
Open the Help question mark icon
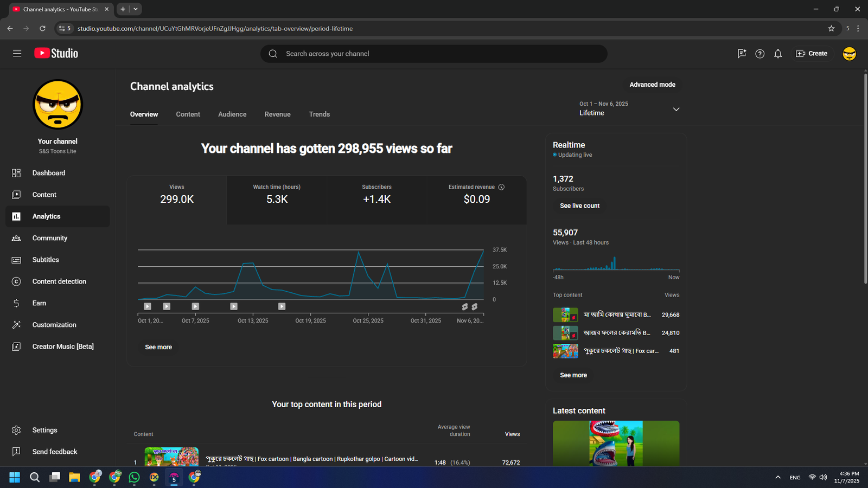pyautogui.click(x=760, y=54)
